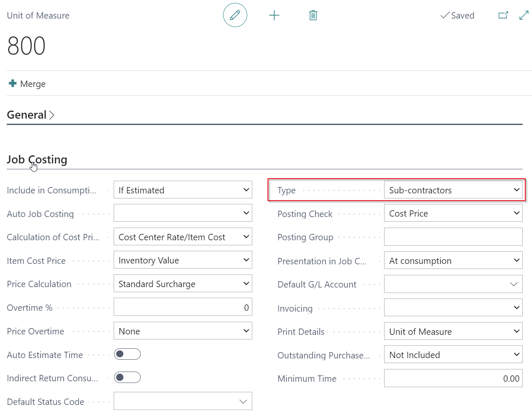Click the plus icon to create new record
The image size is (532, 418).
point(274,16)
